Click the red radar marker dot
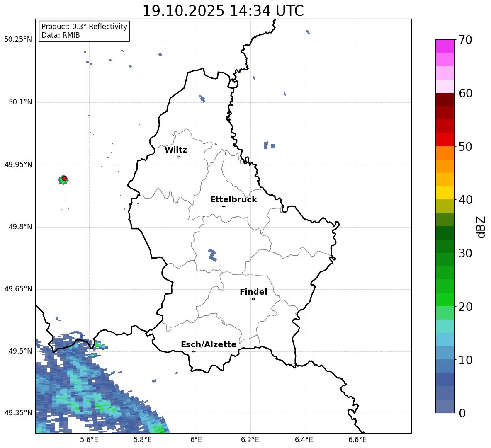This screenshot has height=448, width=491. 64,179
